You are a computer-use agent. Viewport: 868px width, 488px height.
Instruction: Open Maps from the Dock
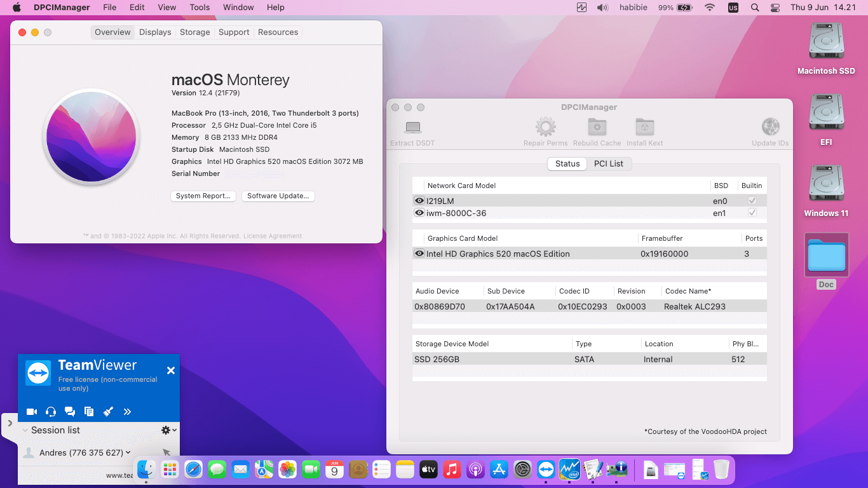click(264, 470)
